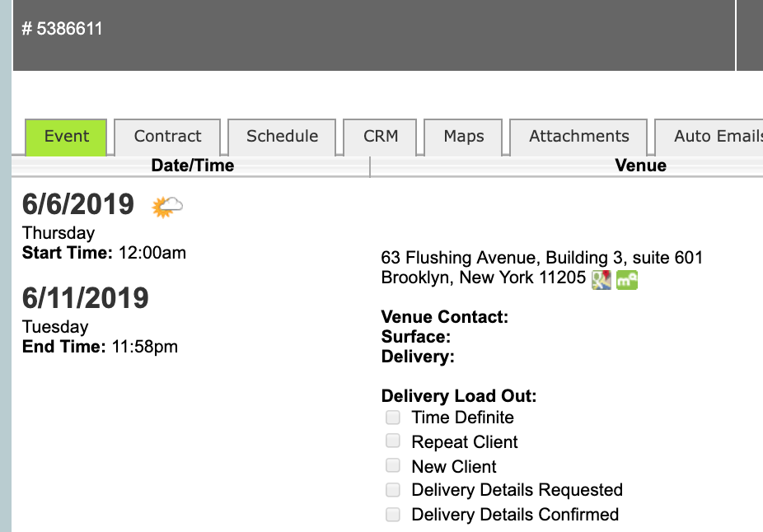Toggle the Delivery Details Requested checkbox
Viewport: 763px width, 532px height.
click(394, 490)
